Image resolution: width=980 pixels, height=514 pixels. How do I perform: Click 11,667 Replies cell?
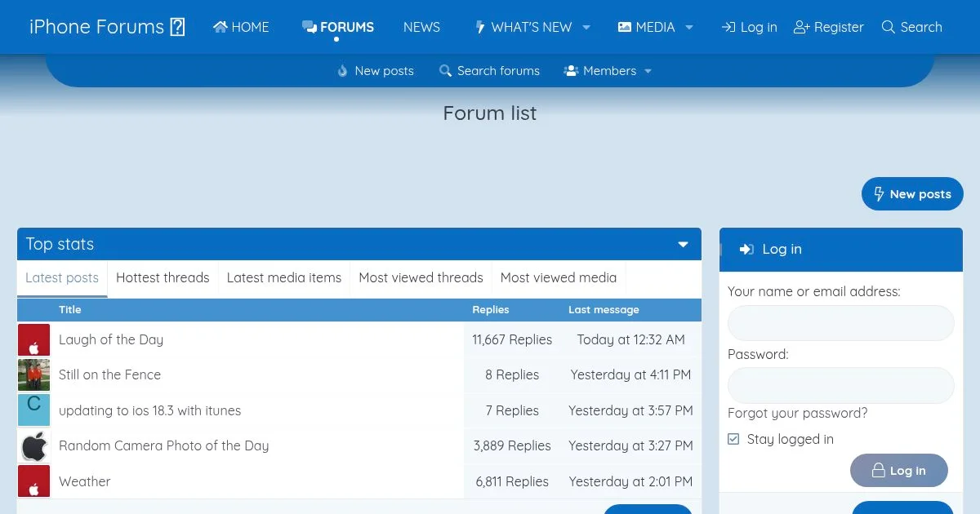[x=512, y=339]
